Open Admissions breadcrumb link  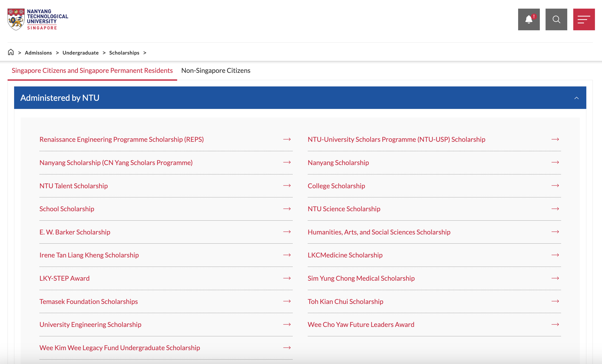click(38, 53)
